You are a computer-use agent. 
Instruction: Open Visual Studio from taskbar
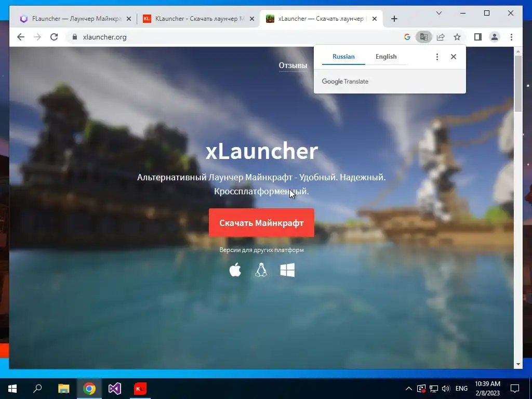tap(115, 389)
